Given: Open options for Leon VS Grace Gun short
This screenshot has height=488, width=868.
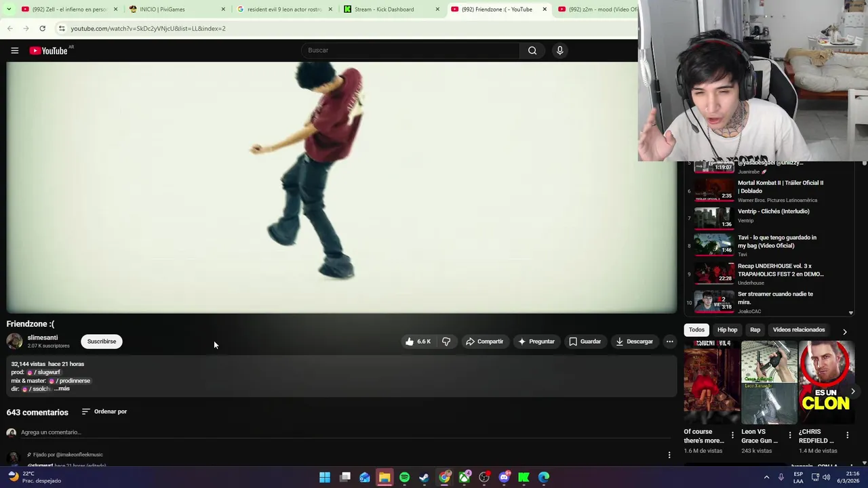Looking at the screenshot, I should pos(790,435).
